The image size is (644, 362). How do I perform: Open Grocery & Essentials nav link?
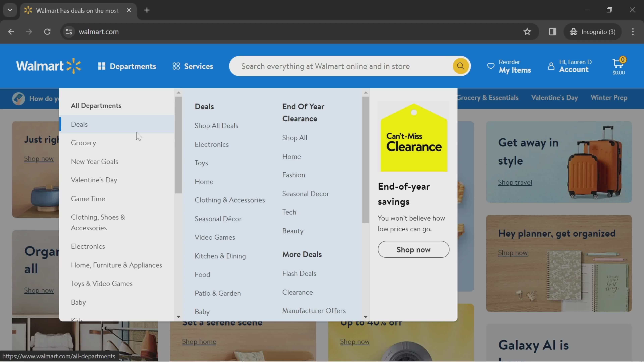coord(488,98)
